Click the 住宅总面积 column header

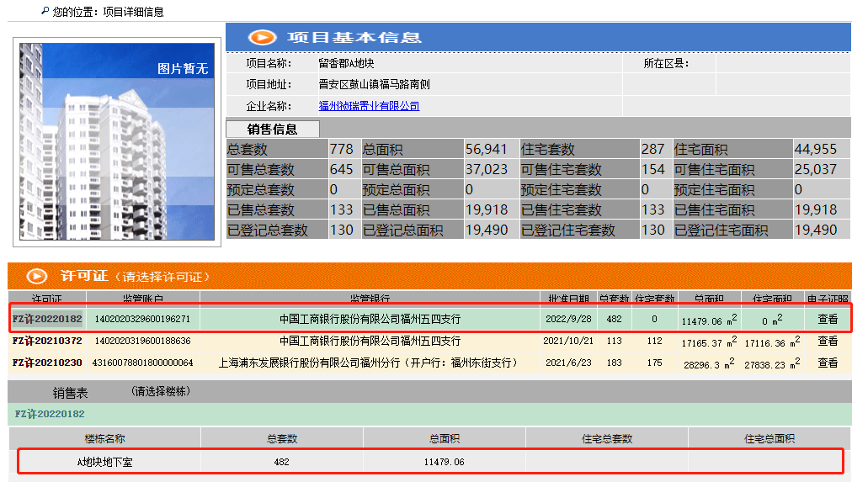[769, 439]
